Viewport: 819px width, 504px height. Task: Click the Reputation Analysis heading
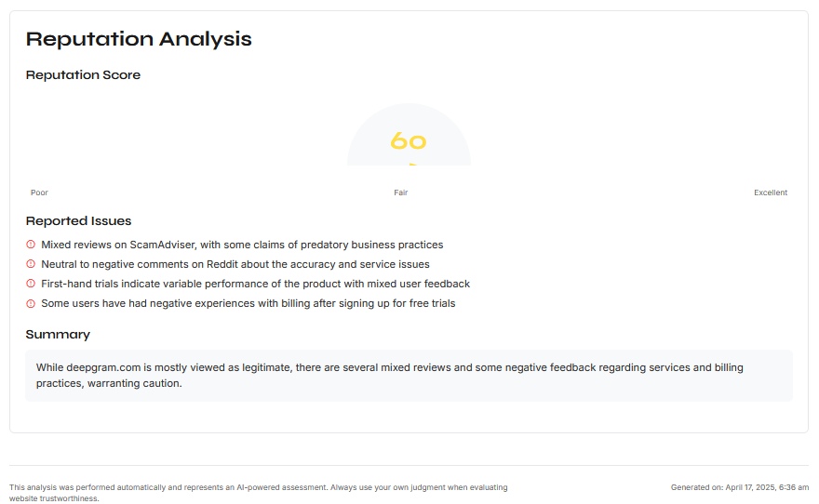(139, 39)
